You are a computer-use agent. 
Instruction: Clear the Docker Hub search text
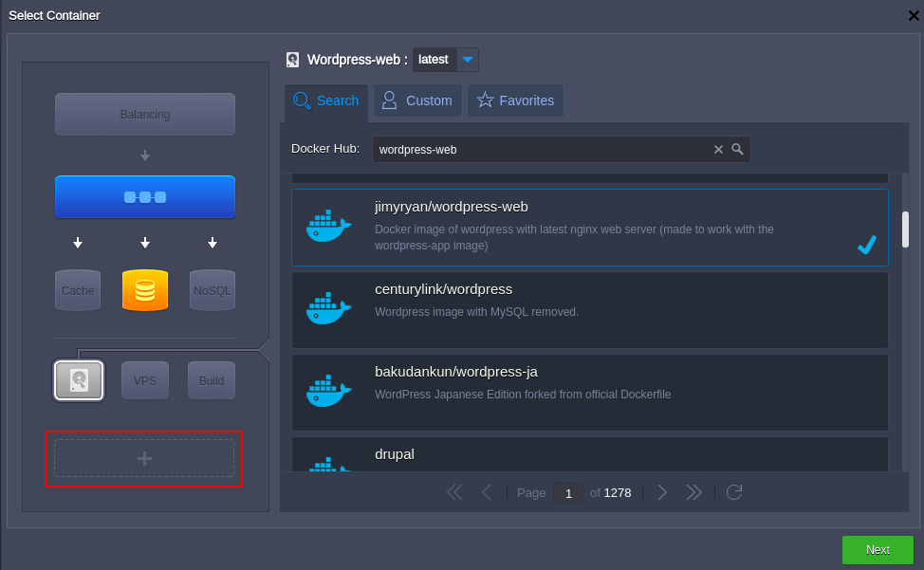click(718, 150)
